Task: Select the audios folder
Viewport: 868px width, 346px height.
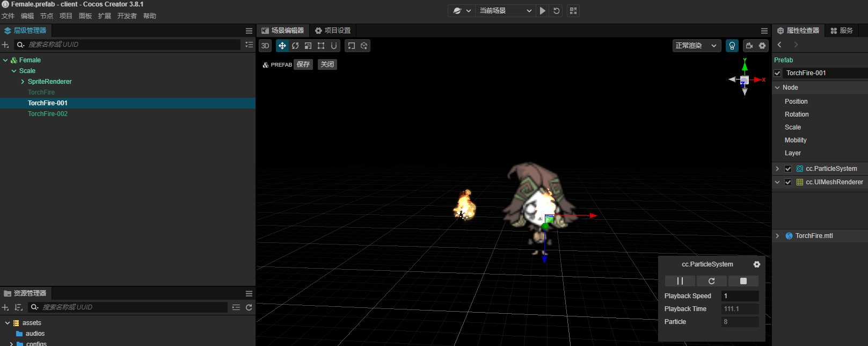Action: click(35, 334)
